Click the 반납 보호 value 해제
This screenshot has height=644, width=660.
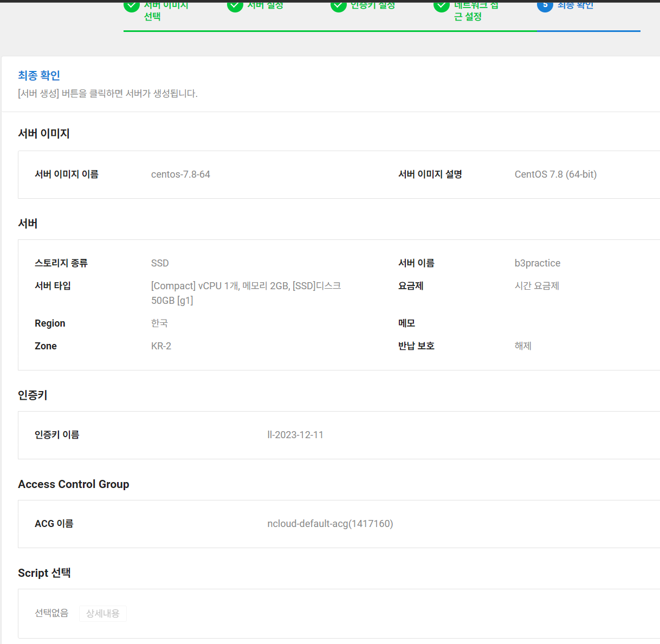pyautogui.click(x=522, y=346)
